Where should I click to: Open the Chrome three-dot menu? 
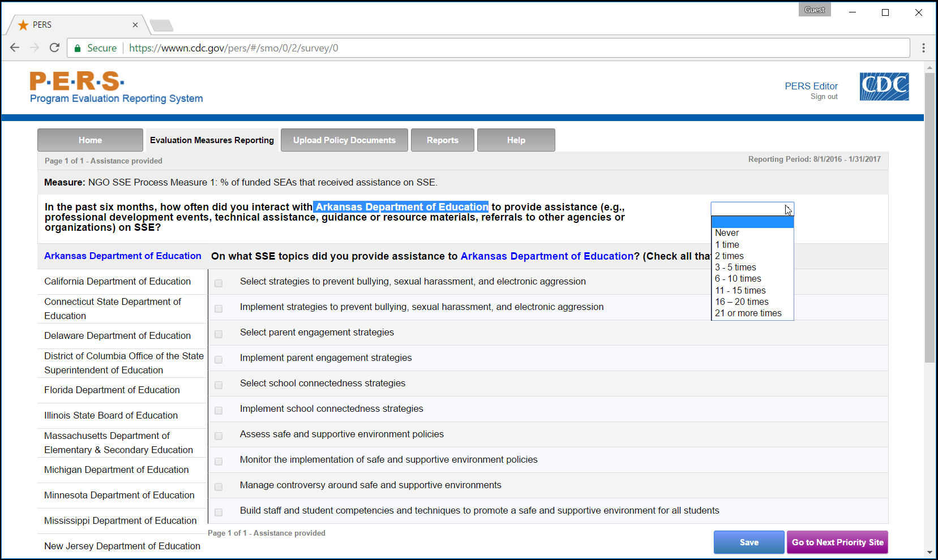point(923,48)
